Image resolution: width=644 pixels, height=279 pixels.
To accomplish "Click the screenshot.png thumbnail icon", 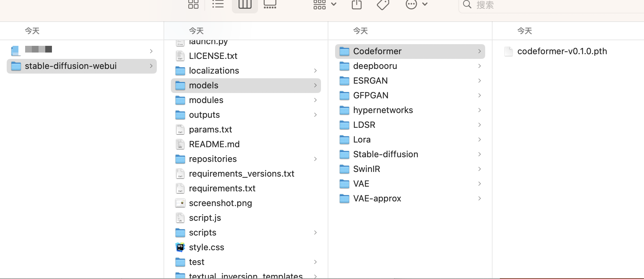I will 180,203.
